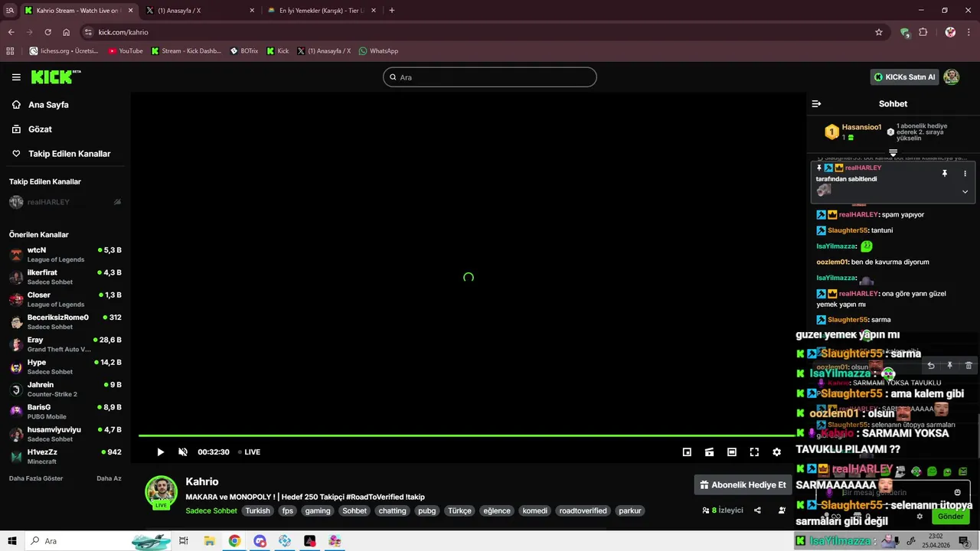
Task: Open tab search dropdown in Chrome
Action: 10,11
